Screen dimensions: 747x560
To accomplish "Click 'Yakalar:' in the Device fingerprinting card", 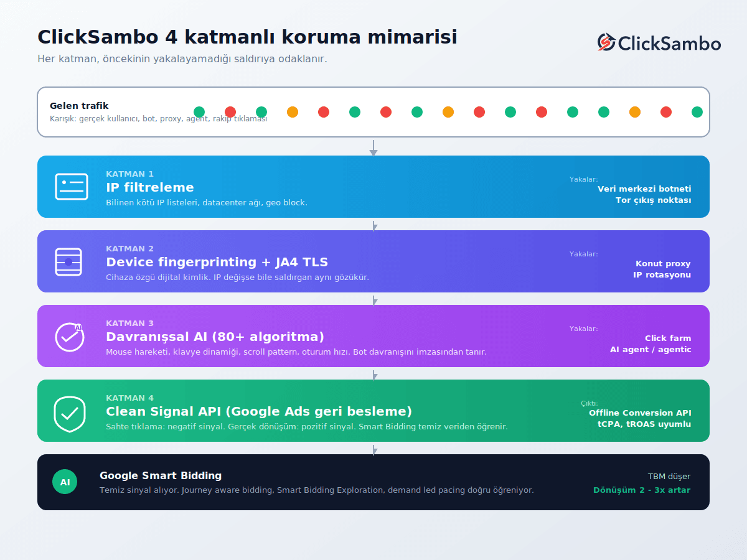I will tap(583, 254).
